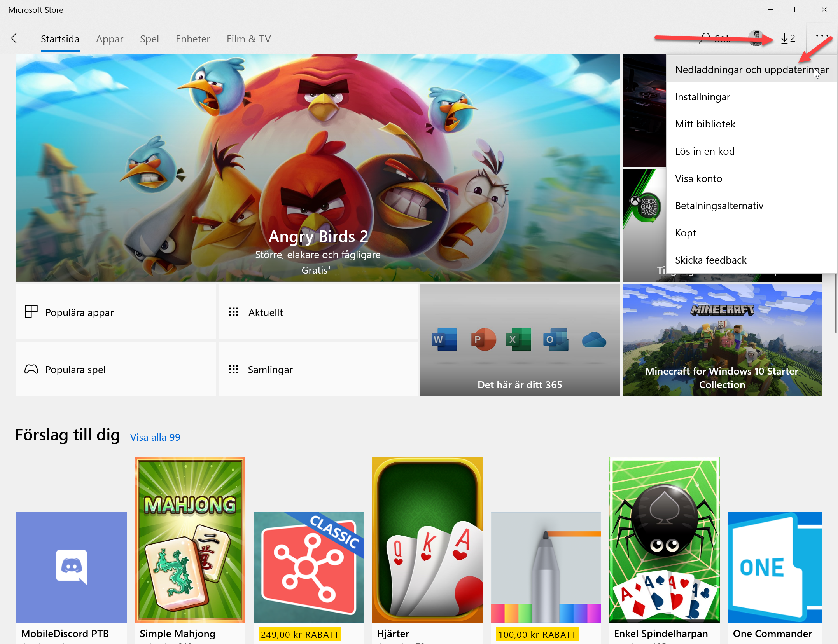Click the Enkel Spindelharpan title text

661,634
